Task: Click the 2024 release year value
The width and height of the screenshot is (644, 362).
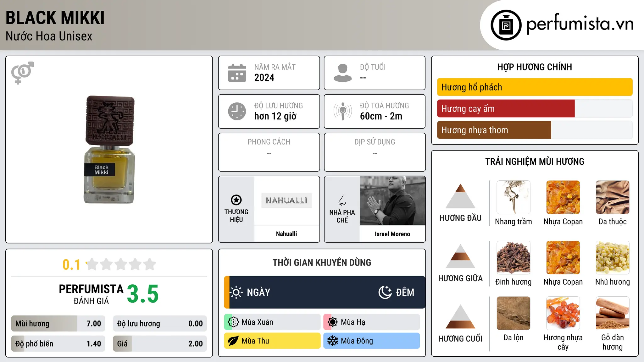Action: [264, 78]
